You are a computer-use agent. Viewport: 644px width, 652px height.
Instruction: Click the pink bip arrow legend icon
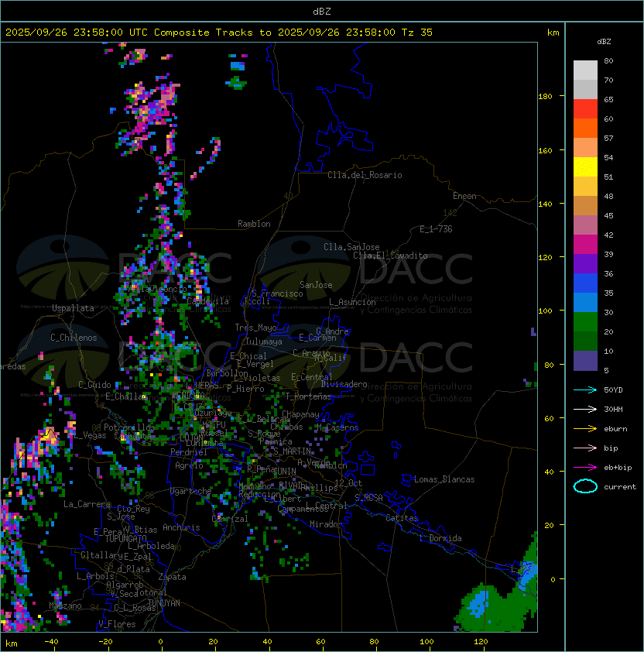[585, 448]
